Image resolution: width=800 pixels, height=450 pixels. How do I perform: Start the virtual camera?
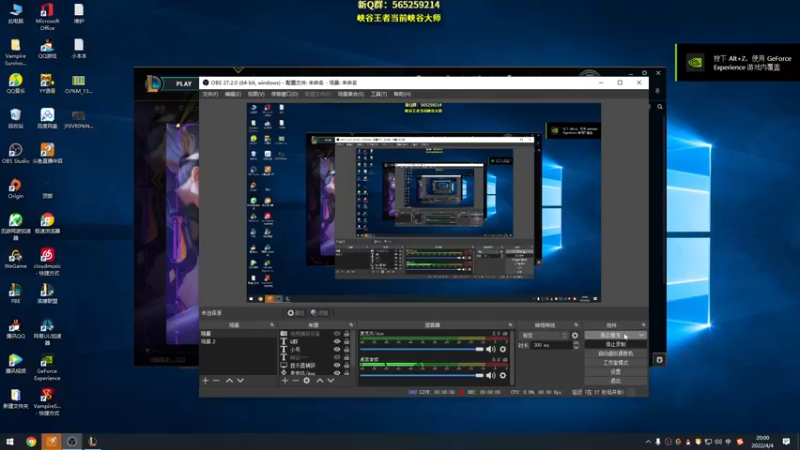(x=616, y=354)
